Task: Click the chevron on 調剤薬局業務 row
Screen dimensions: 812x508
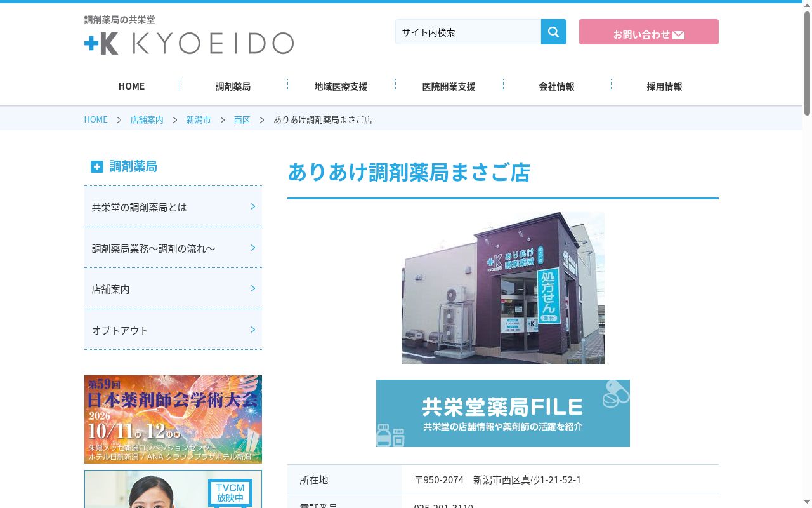Action: pos(252,248)
